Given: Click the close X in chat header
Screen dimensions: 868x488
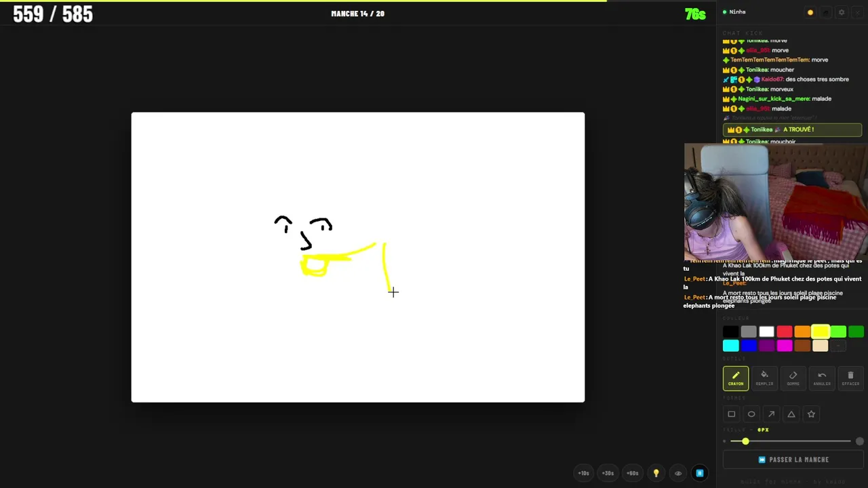Looking at the screenshot, I should pyautogui.click(x=857, y=12).
